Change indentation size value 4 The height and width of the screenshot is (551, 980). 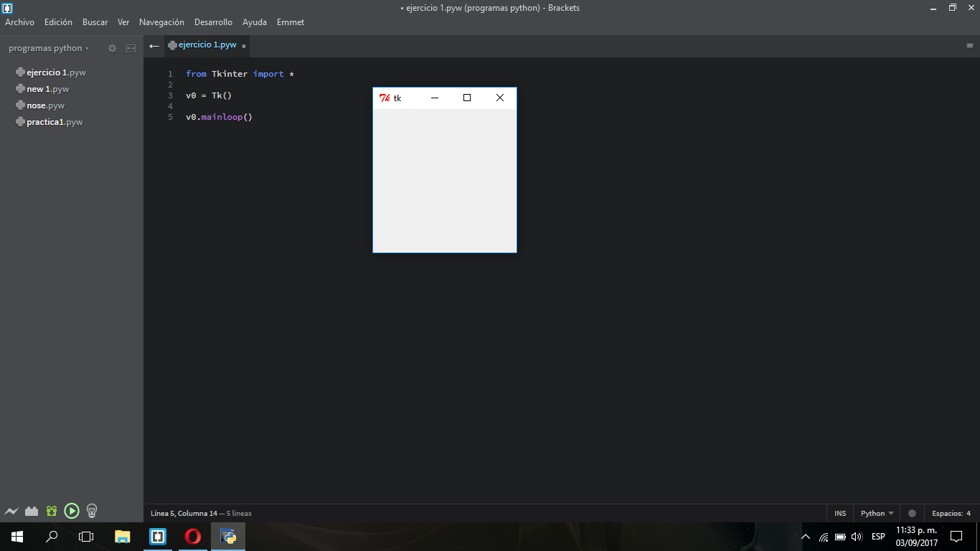[969, 514]
